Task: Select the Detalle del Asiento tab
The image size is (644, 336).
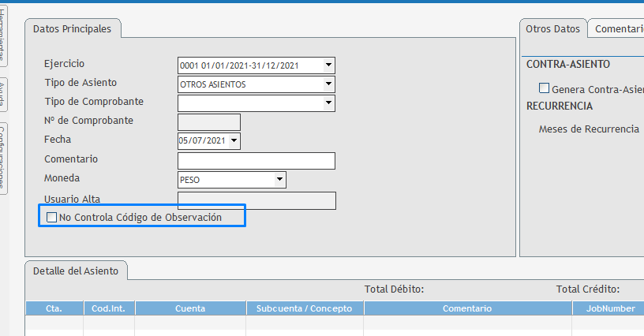Action: tap(76, 271)
